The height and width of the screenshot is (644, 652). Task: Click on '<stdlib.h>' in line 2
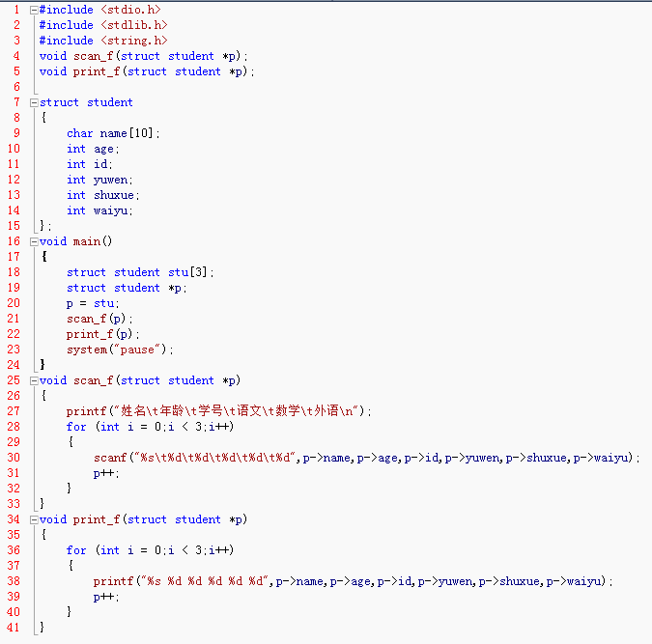click(134, 25)
